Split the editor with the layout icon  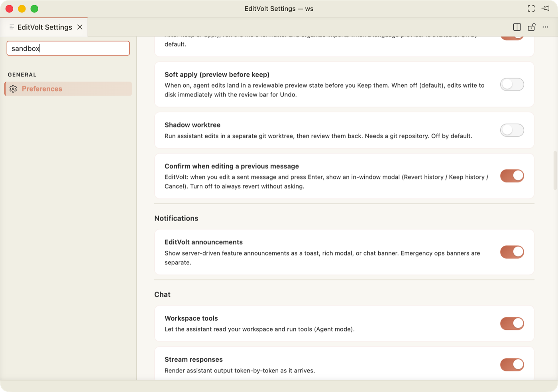(x=517, y=27)
